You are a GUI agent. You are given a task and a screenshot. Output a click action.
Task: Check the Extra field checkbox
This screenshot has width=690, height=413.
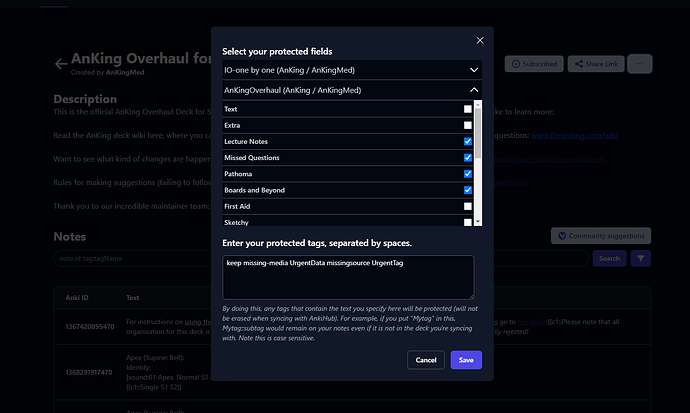pyautogui.click(x=467, y=125)
